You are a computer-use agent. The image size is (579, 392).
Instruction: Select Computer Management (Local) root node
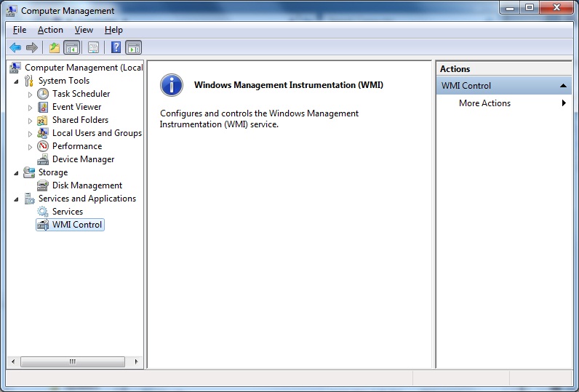[84, 68]
